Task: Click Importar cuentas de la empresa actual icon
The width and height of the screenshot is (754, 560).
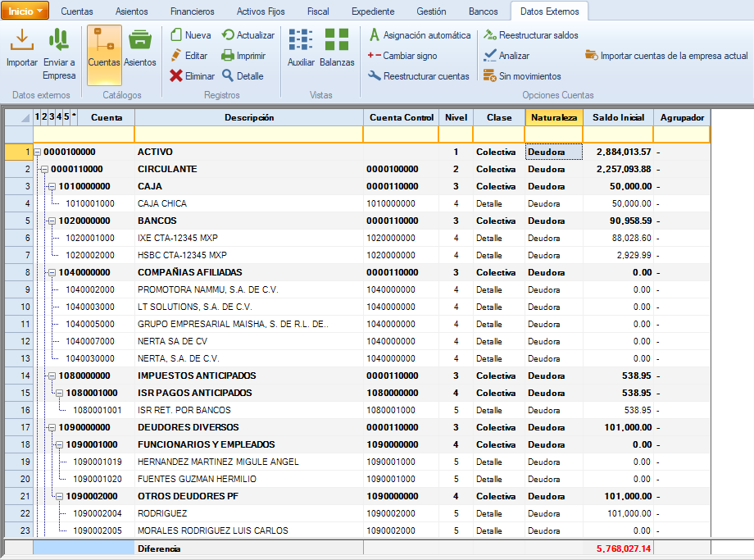Action: coord(592,55)
